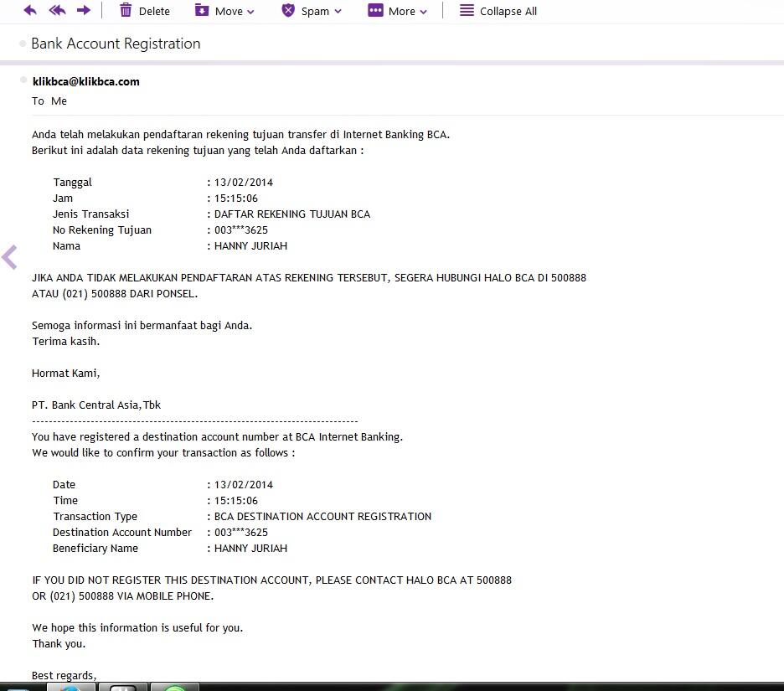Click BCA DESTINATION ACCOUNT REGISTRATION text

click(322, 517)
